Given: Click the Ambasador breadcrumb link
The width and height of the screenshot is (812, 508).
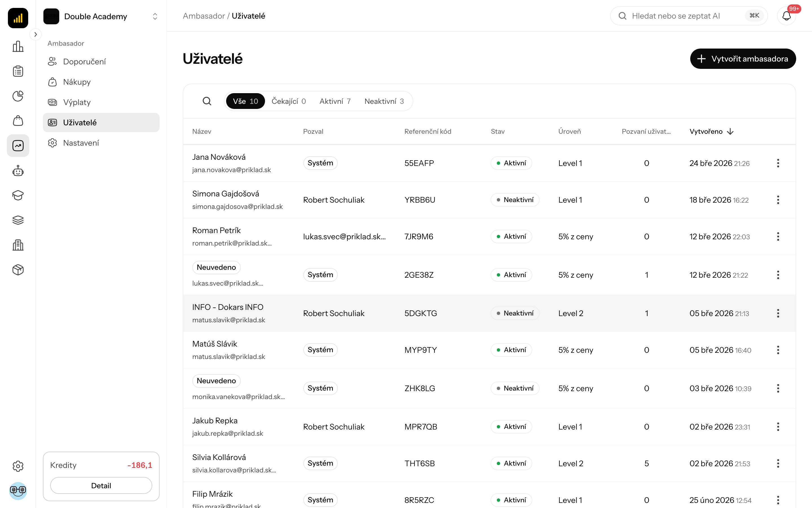Looking at the screenshot, I should coord(204,16).
